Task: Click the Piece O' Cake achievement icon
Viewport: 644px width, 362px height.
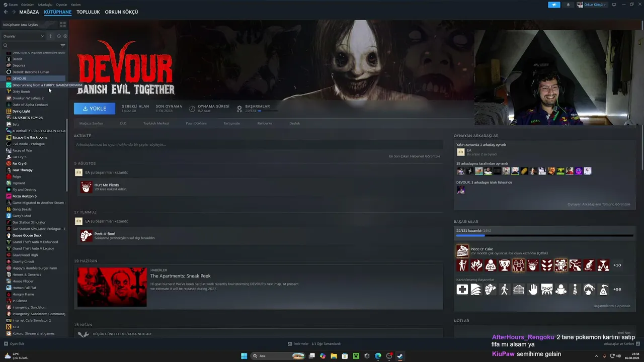Action: 462,251
